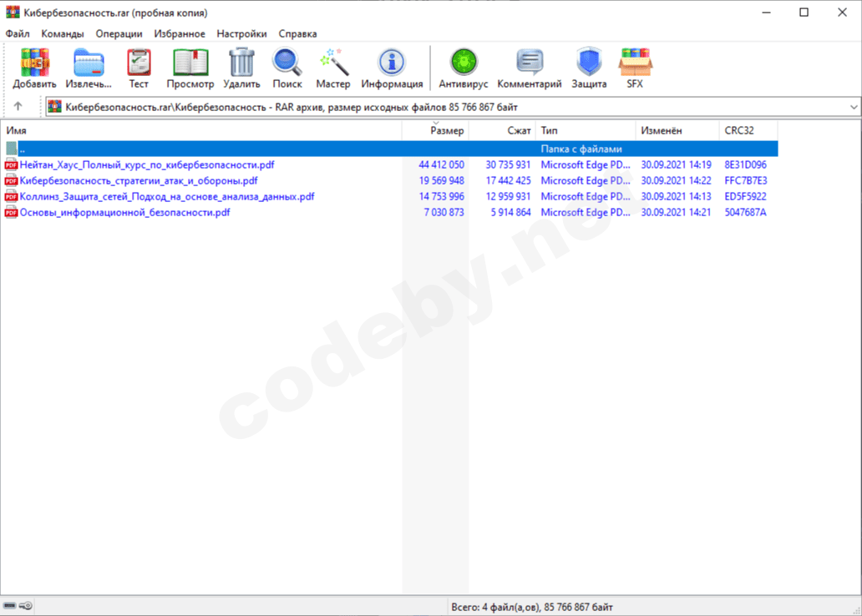
Task: Expand the address bar path dropdown
Action: [853, 107]
